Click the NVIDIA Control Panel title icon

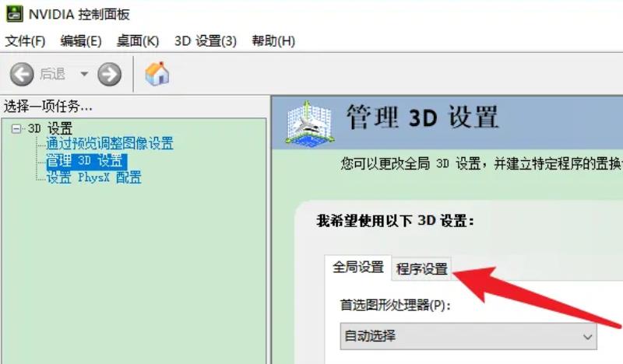coord(15,14)
